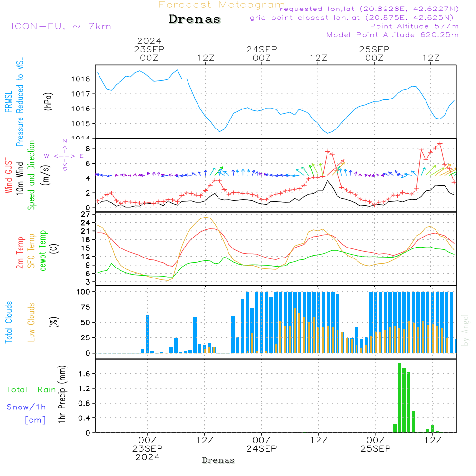476x476 pixels.
Task: Click the '[cm]' snow unit label
Action: pyautogui.click(x=35, y=420)
